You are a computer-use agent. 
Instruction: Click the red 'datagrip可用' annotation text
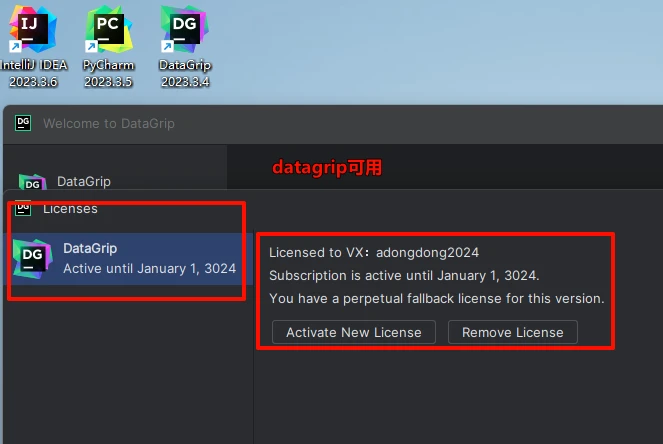pos(327,167)
